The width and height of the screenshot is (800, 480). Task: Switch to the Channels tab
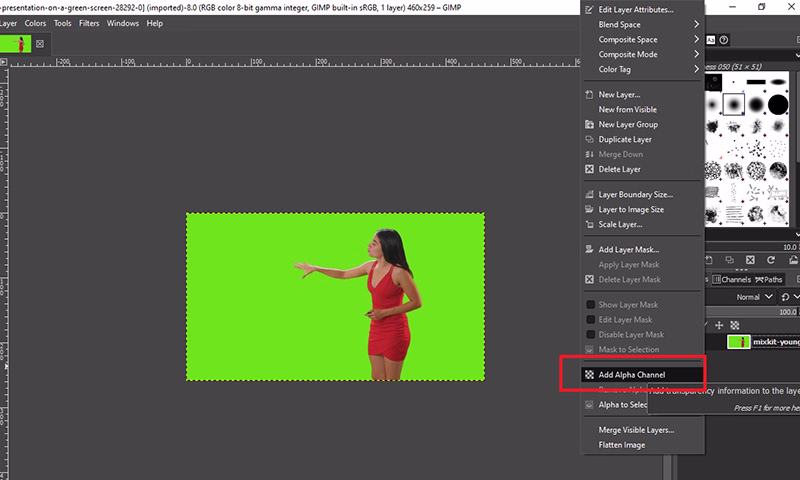pos(732,280)
